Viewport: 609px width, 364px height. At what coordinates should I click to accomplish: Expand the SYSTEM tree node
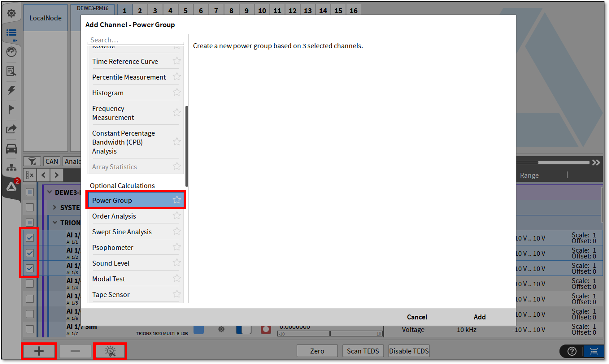coord(55,207)
